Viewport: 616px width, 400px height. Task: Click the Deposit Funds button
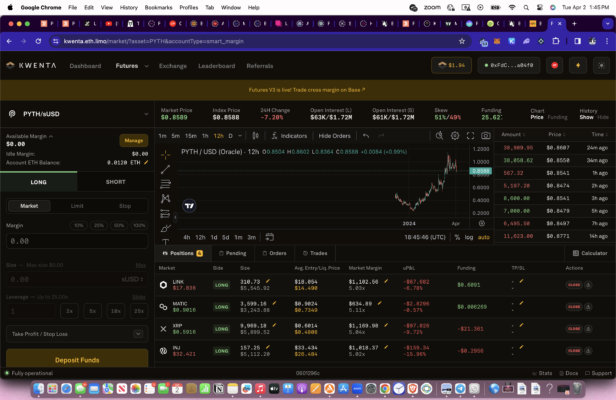77,359
